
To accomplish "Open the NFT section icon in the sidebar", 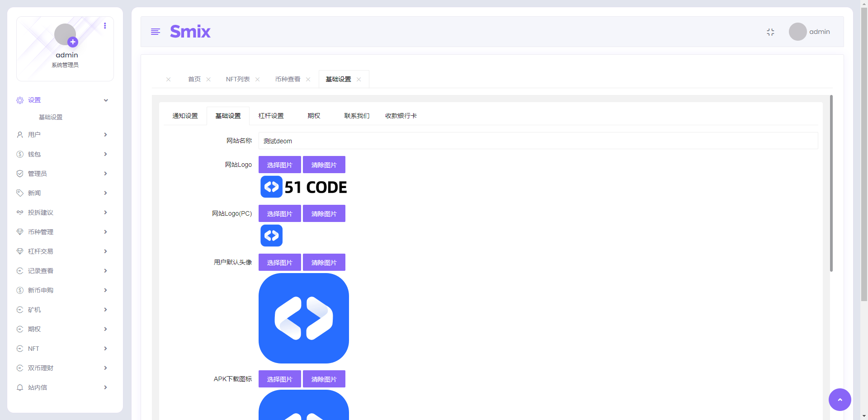I will [x=19, y=348].
